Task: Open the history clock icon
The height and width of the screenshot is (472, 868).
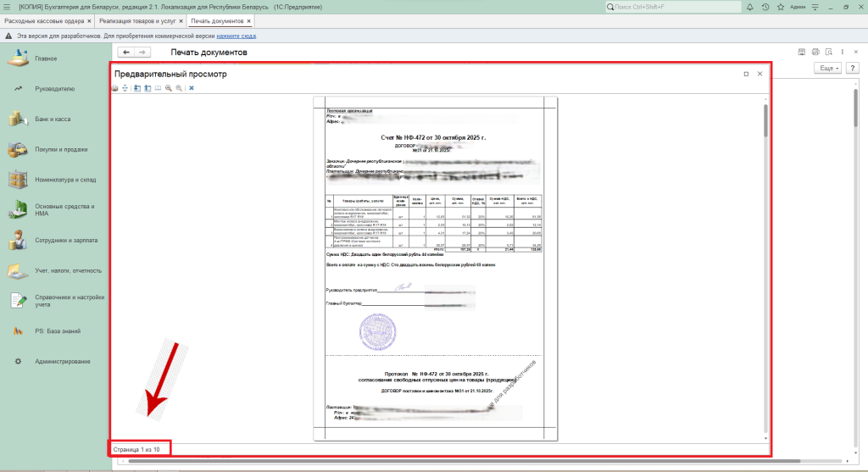Action: [765, 7]
